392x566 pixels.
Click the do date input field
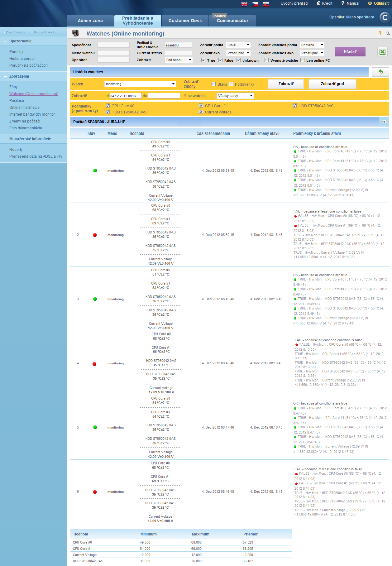[164, 96]
